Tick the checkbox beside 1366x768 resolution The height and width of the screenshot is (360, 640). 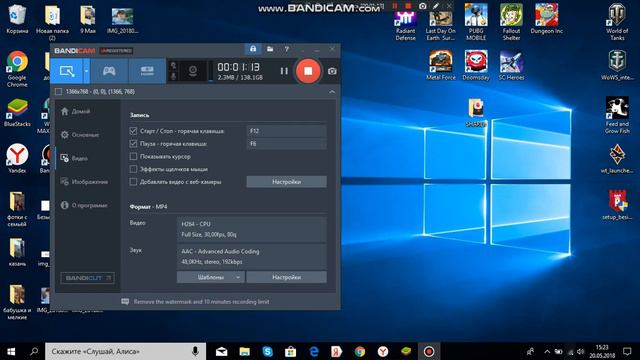(x=59, y=92)
